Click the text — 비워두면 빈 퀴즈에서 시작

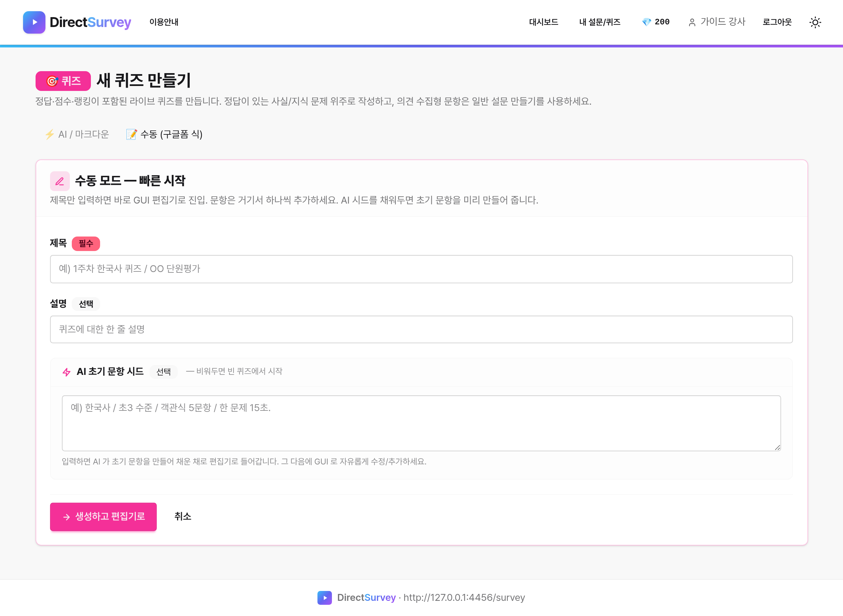click(234, 371)
